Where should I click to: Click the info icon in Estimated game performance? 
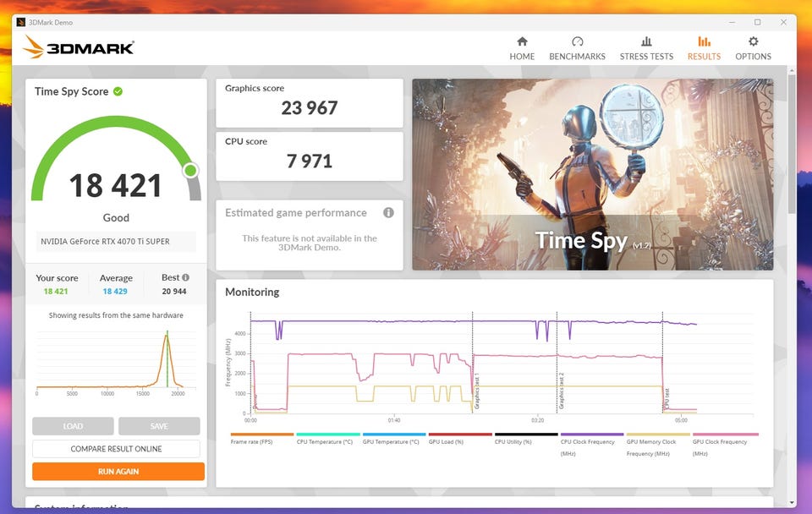[x=388, y=213]
